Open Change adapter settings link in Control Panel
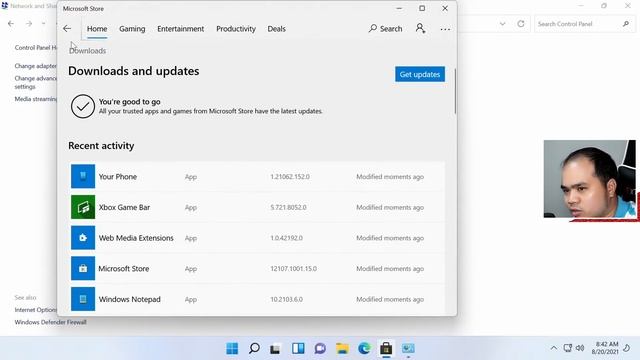640x360 pixels. coord(36,66)
